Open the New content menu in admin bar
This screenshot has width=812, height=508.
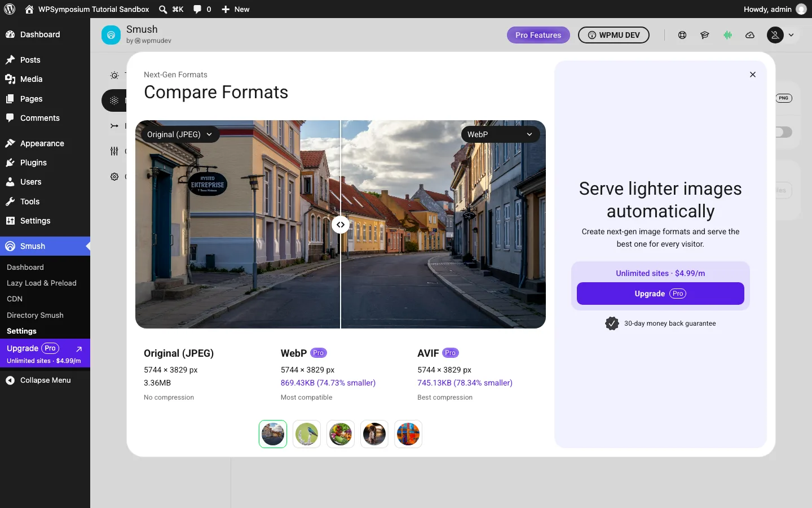[236, 9]
